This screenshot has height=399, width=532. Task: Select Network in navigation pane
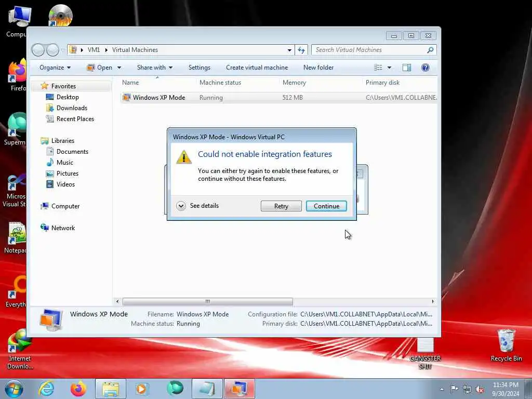[x=63, y=228]
